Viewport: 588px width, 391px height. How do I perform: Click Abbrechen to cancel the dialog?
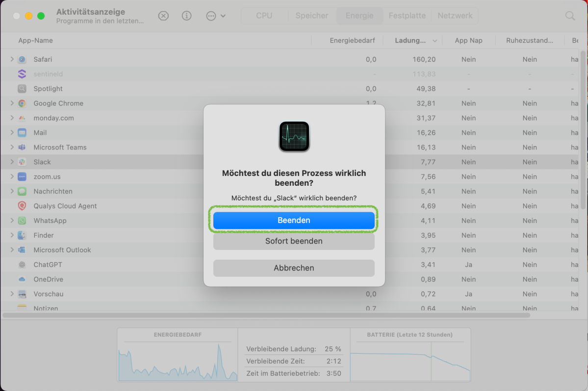pyautogui.click(x=294, y=268)
